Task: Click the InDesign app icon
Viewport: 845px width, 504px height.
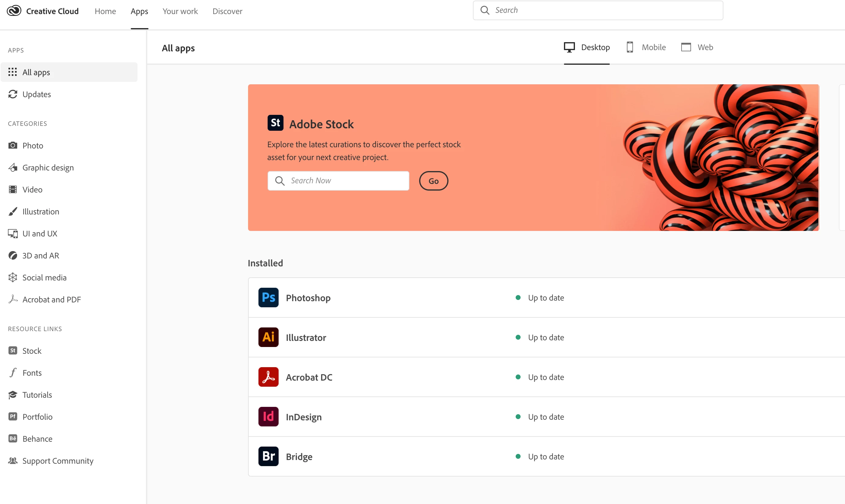Action: 268,417
